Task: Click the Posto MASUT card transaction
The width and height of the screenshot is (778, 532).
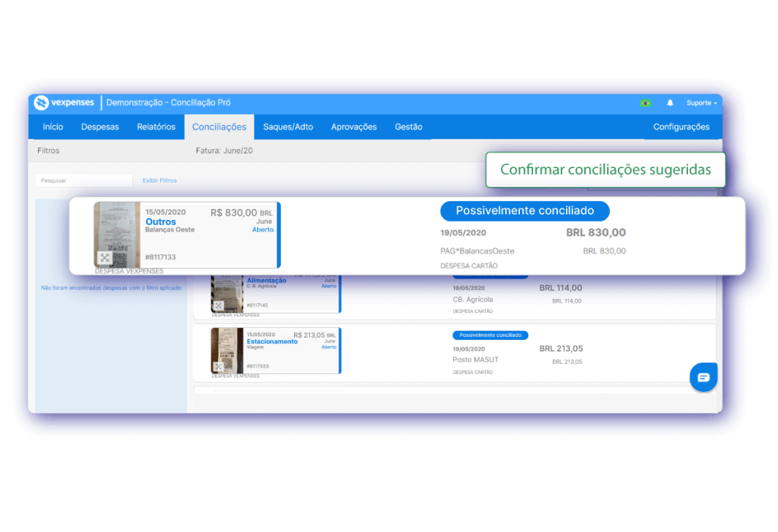Action: tap(475, 360)
